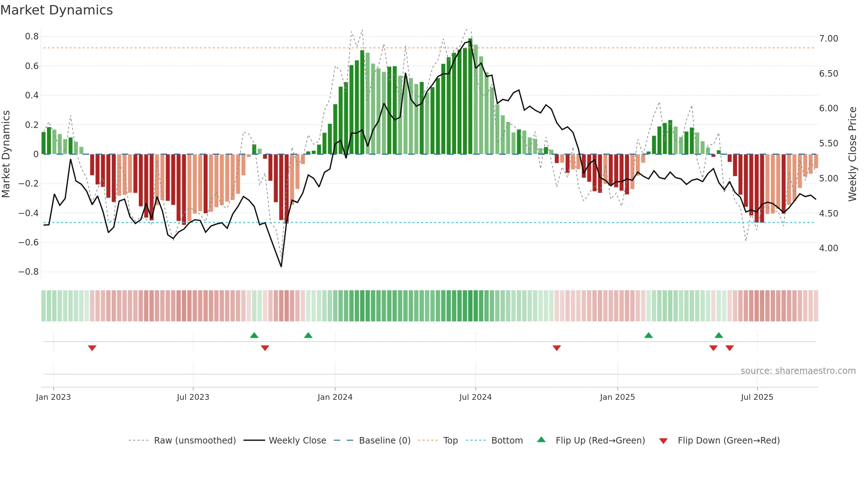Click the 6.00 price axis label
Viewport: 868px width, 488px height.
[829, 108]
